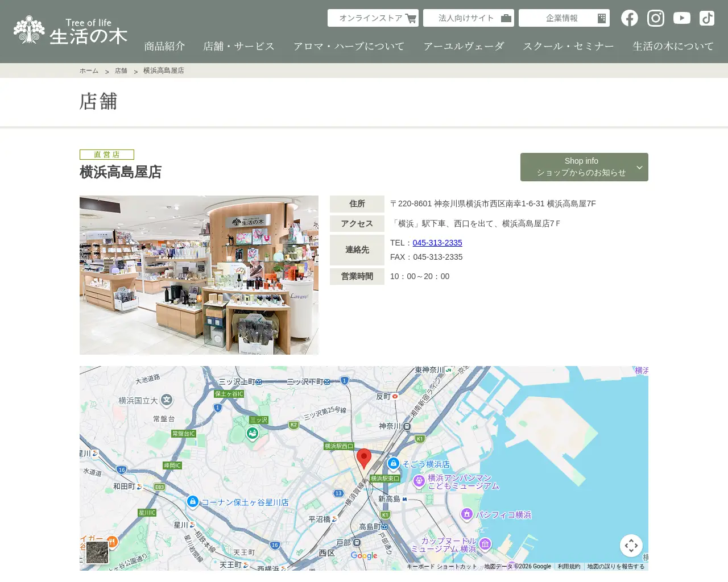Open 利用規約 link on the map
728x582 pixels.
click(x=569, y=567)
